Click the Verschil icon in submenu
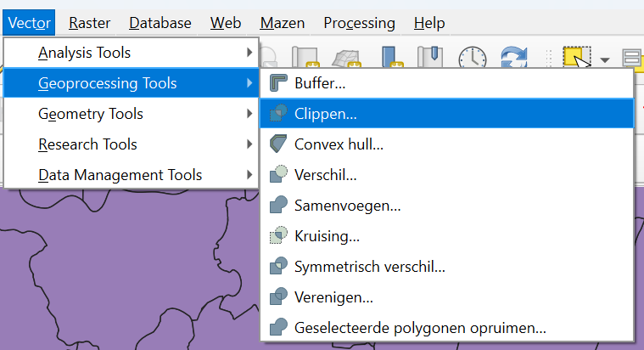The image size is (644, 350). tap(279, 175)
